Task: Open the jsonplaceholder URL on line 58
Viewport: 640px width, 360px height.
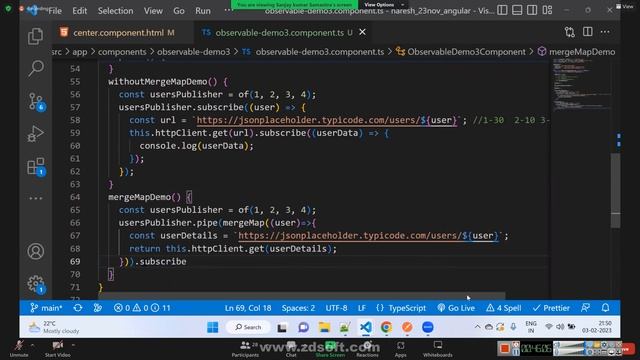Action: click(x=327, y=120)
